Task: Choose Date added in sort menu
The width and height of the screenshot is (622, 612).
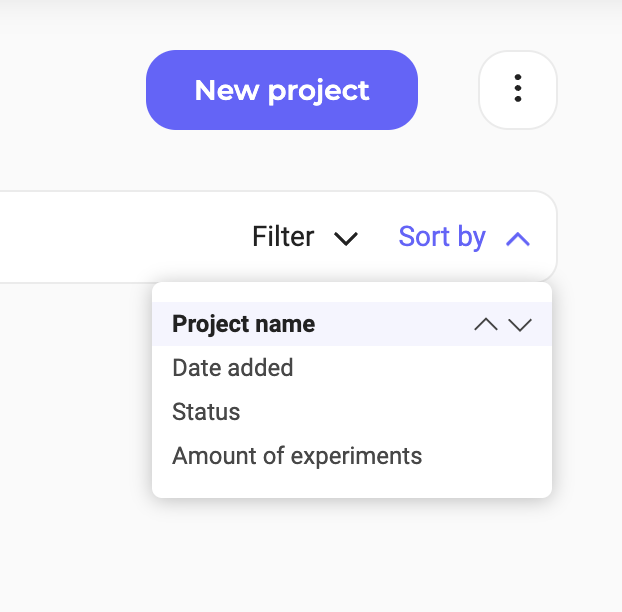Action: [232, 368]
